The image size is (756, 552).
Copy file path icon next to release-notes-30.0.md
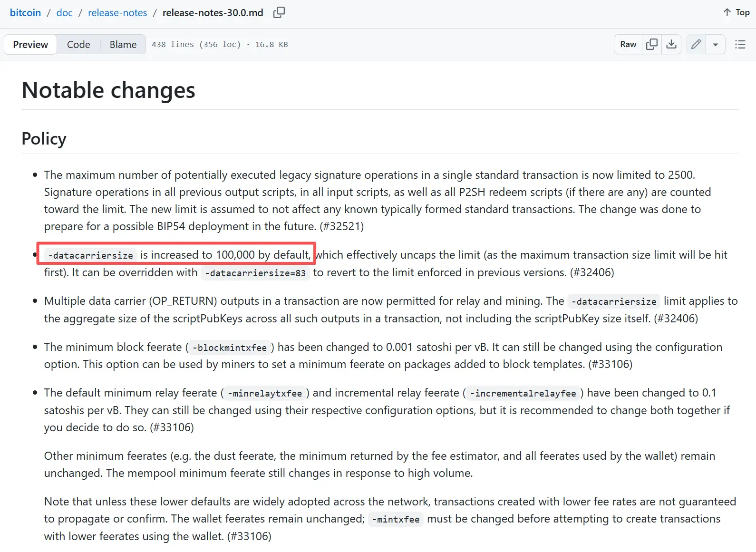click(x=279, y=12)
